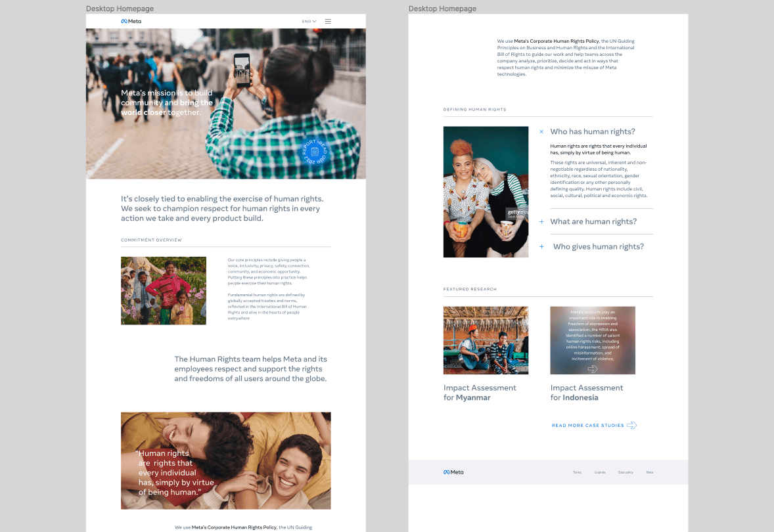Select left frame's 'Desktop Homepage' title label
The width and height of the screenshot is (774, 532).
click(120, 9)
